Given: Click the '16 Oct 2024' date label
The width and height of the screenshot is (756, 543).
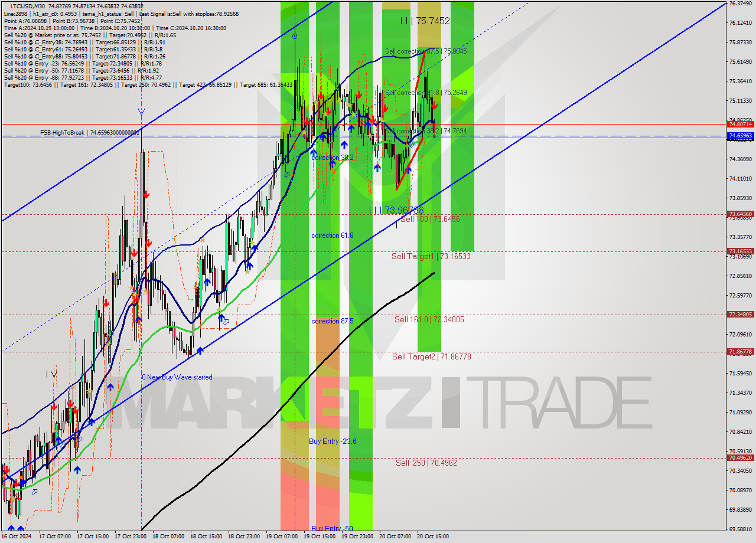Looking at the screenshot, I should coord(17,537).
